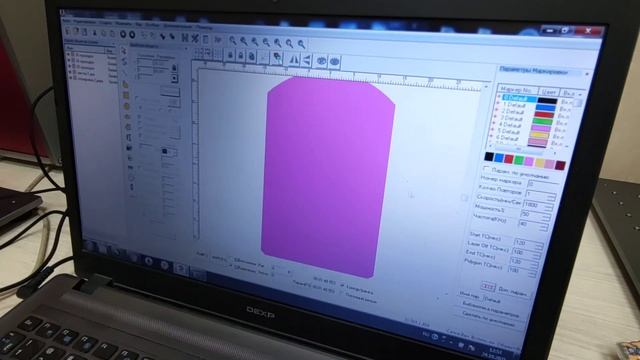Viewport: 640px width, 360px height.
Task: Click the crossed-tools icon in top toolbar
Action: click(195, 38)
